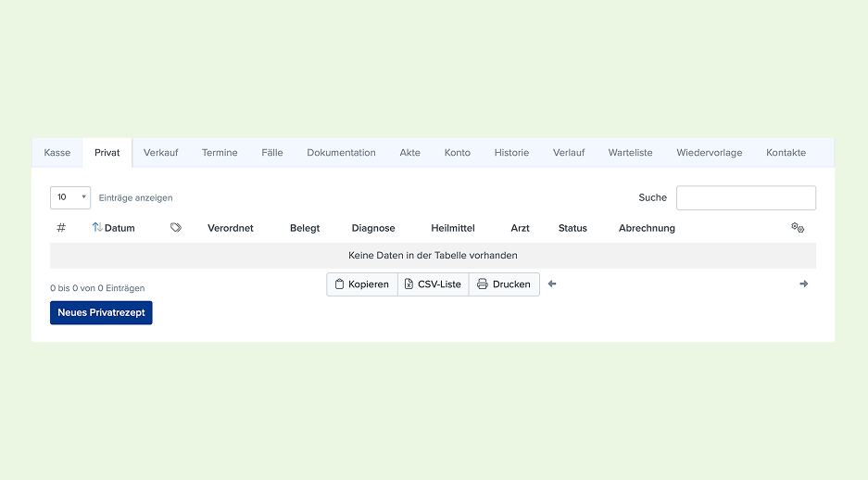
Task: Create Neues Privatrezept
Action: point(101,313)
